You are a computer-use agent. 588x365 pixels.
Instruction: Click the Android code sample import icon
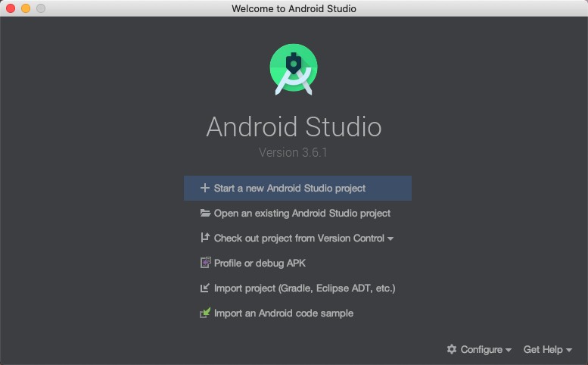click(x=204, y=313)
